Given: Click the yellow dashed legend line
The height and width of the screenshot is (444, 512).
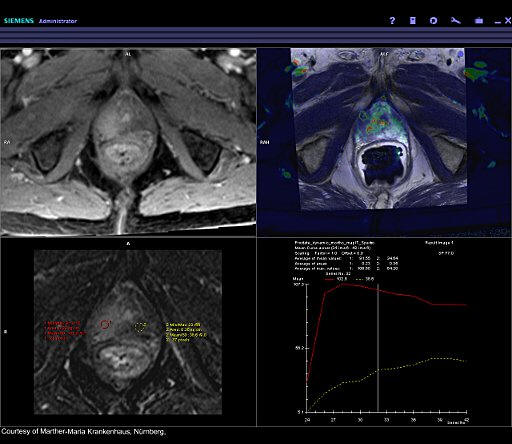Looking at the screenshot, I should click(x=358, y=279).
